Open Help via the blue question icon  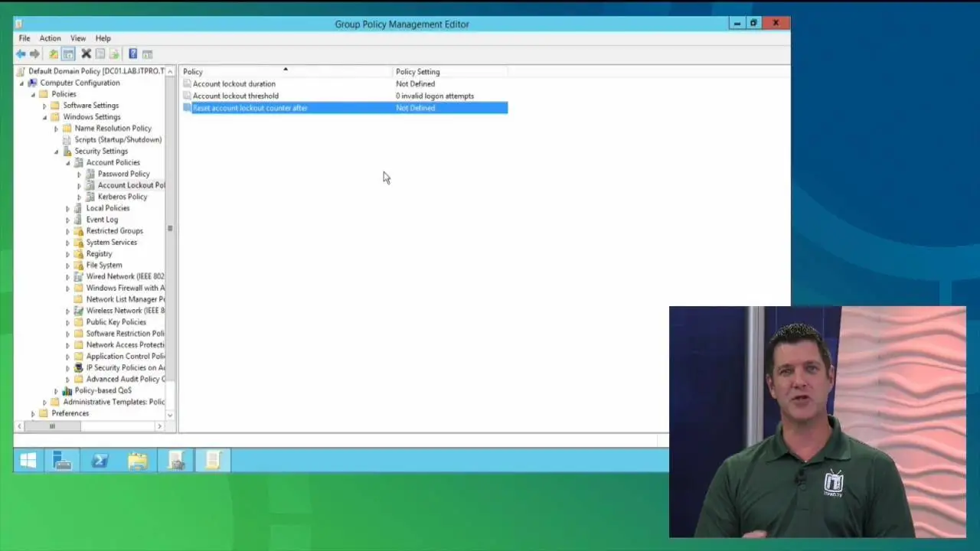(132, 54)
